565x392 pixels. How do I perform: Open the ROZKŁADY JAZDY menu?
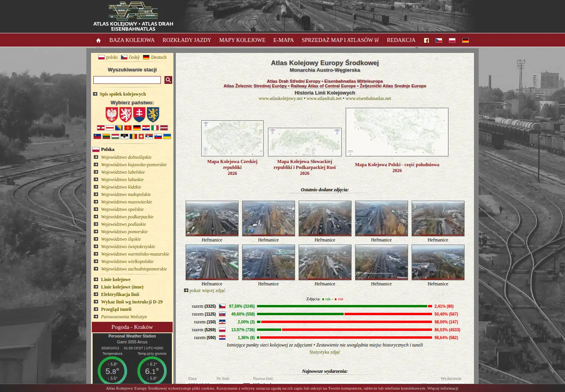point(187,40)
